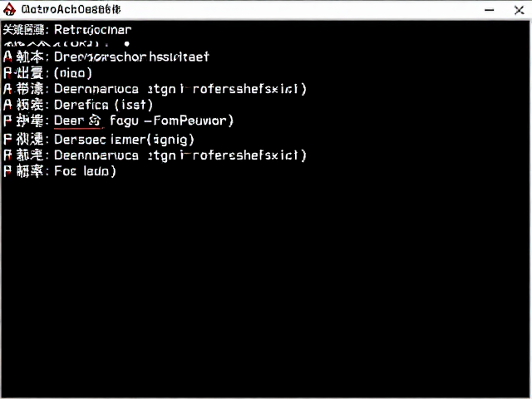
Task: Select the Derefica (isst) entry
Action: pyautogui.click(x=103, y=105)
